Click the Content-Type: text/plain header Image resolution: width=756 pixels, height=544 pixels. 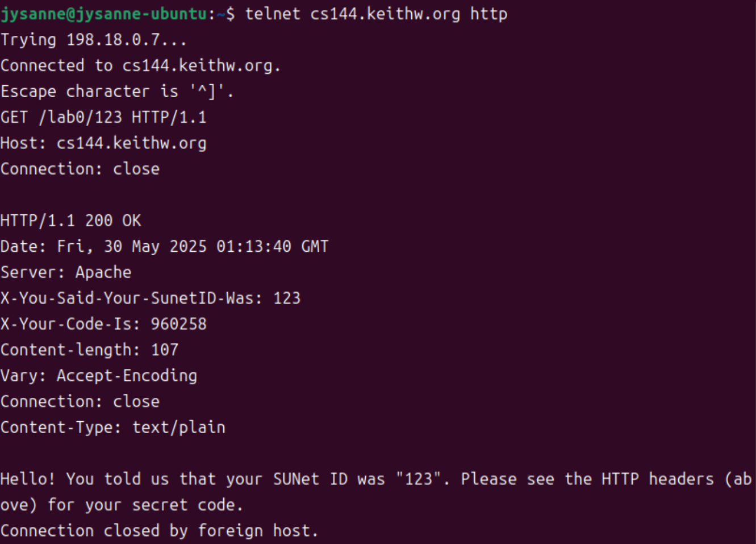[x=113, y=427]
